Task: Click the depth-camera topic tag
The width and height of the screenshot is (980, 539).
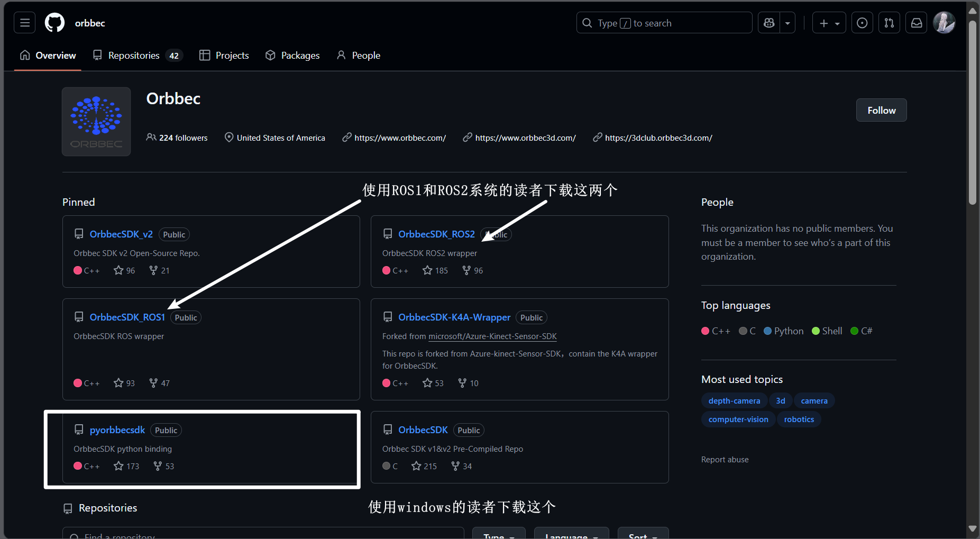Action: (734, 400)
